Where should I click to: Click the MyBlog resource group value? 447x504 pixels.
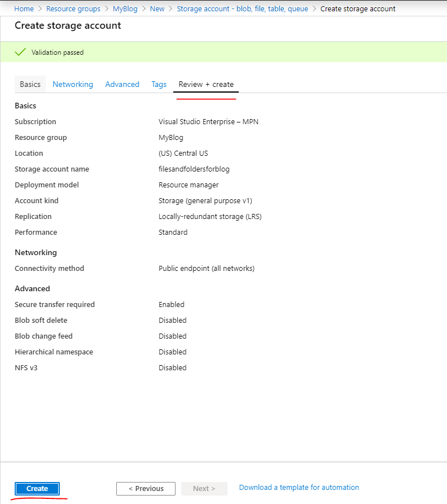pyautogui.click(x=171, y=138)
